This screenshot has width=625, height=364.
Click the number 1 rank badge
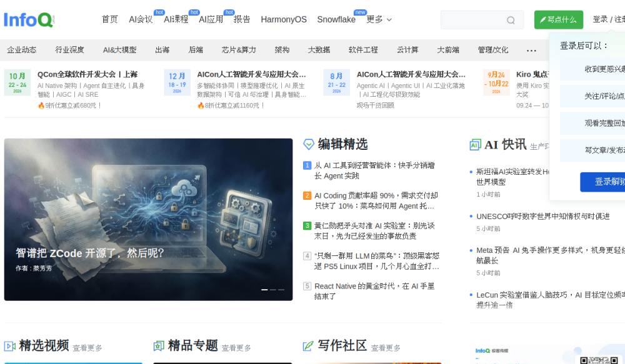click(307, 165)
